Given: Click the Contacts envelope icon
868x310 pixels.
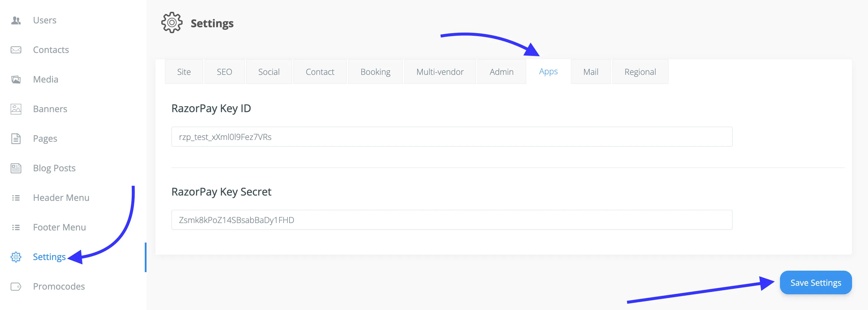Looking at the screenshot, I should [x=16, y=50].
